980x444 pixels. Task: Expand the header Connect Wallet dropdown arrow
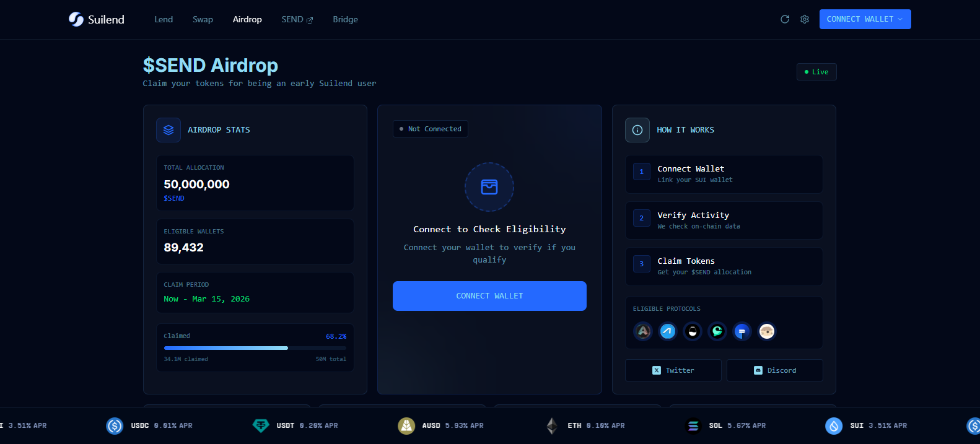900,19
